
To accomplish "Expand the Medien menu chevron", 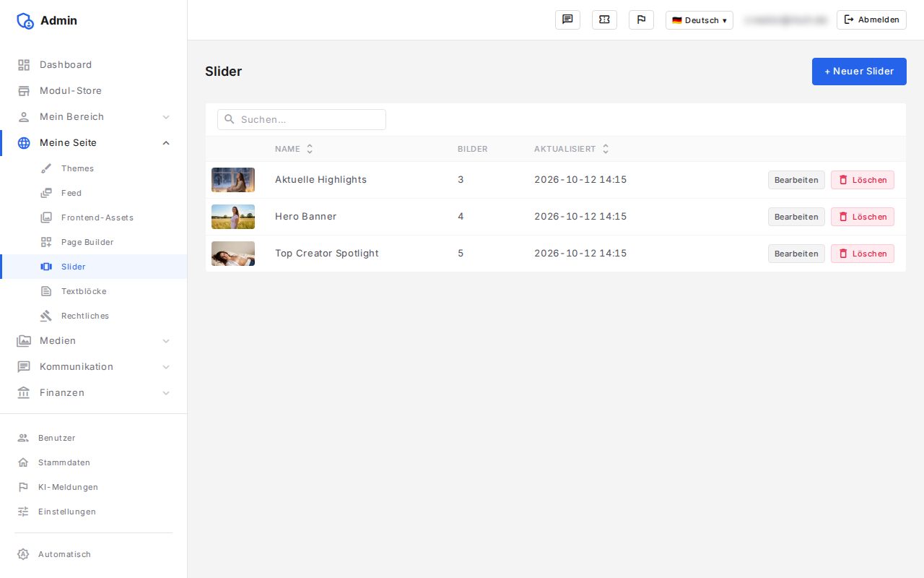I will pyautogui.click(x=166, y=341).
